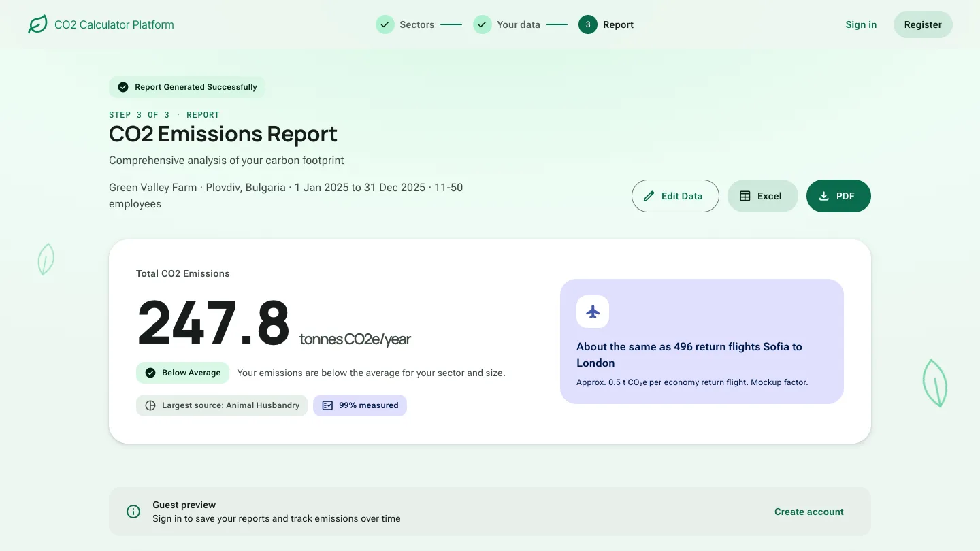The width and height of the screenshot is (980, 551).
Task: Click the Guest preview heading
Action: point(184,505)
